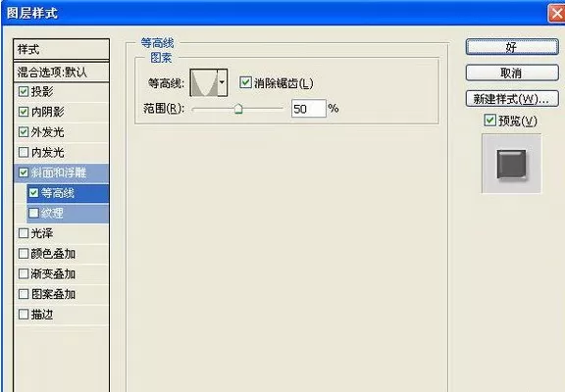Image resolution: width=565 pixels, height=392 pixels.
Task: Open the 图案叠加 settings label
Action: point(53,294)
